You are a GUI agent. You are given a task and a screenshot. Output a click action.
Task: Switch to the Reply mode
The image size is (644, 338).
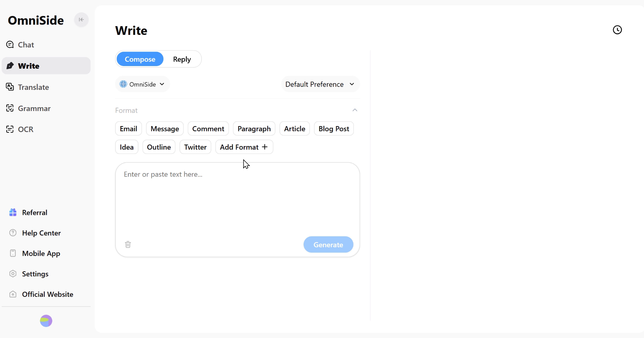click(182, 59)
